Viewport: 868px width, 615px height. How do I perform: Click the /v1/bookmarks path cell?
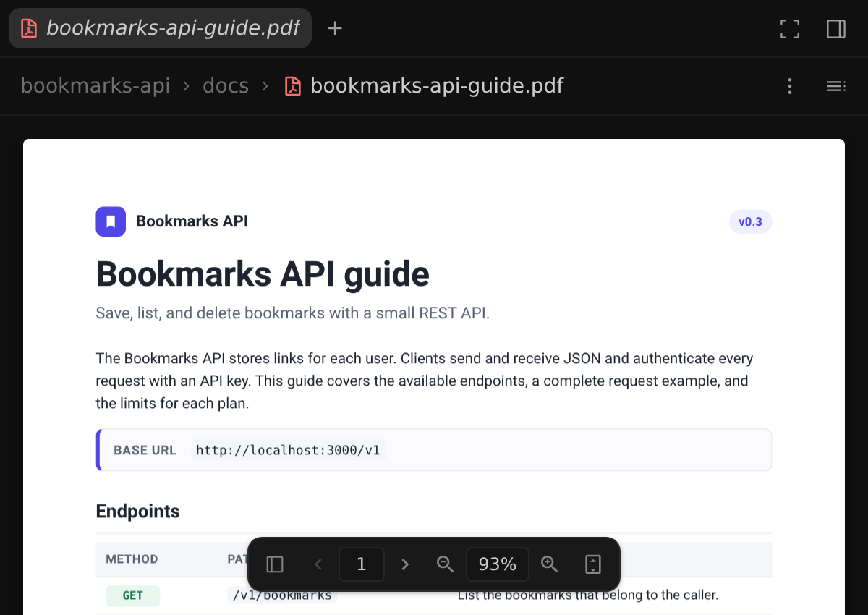click(x=282, y=595)
